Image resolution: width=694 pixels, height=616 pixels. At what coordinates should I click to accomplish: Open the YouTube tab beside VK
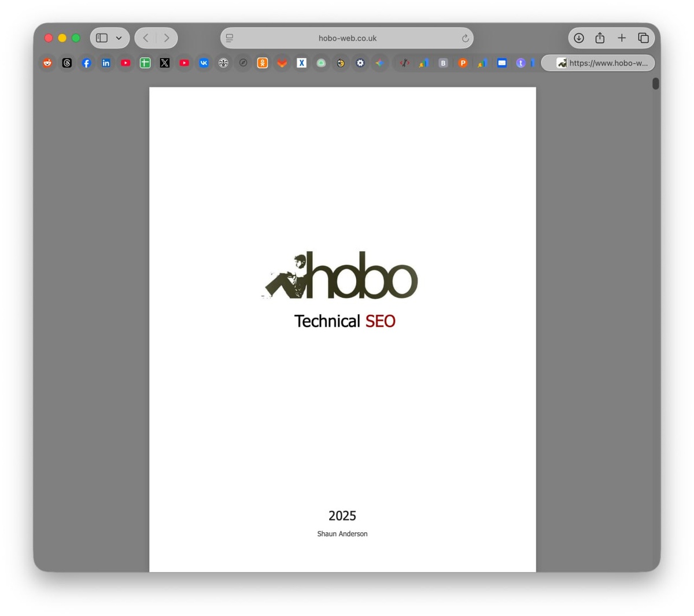click(184, 63)
